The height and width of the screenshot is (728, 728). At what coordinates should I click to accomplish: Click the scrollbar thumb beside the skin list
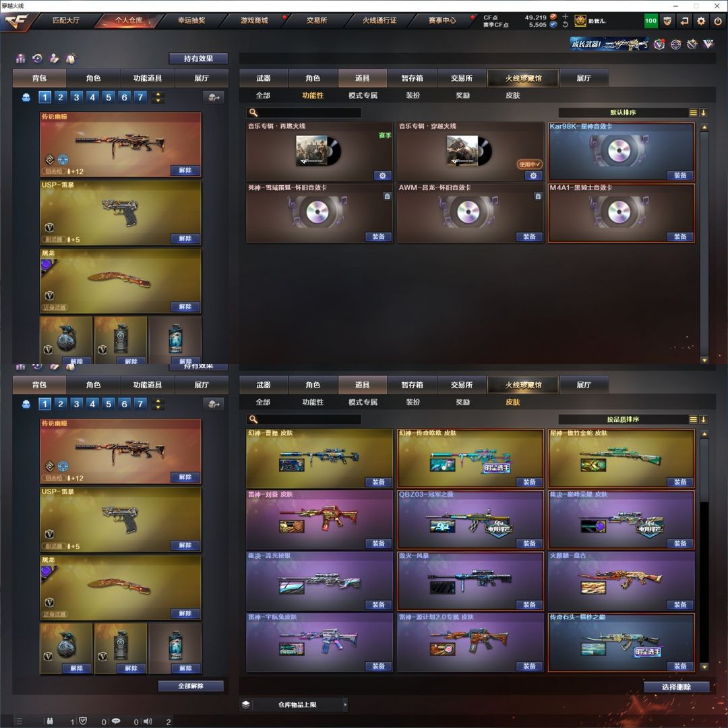[x=704, y=470]
